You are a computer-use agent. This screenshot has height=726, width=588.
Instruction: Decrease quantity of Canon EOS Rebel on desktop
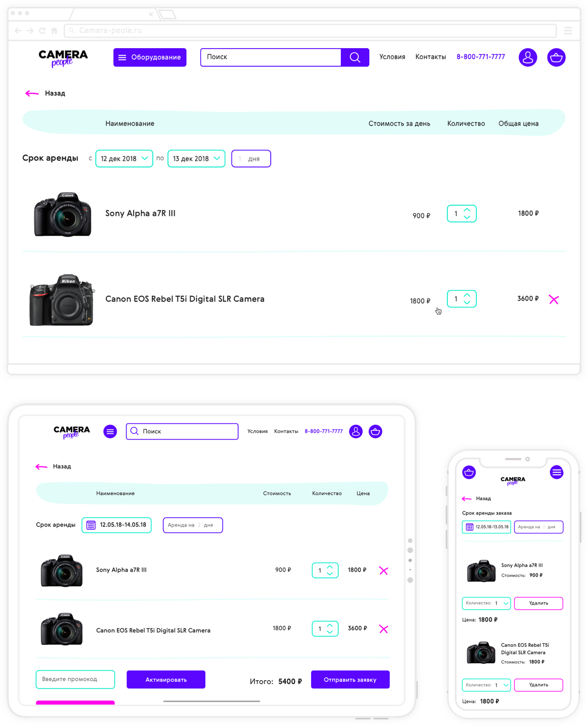click(467, 303)
